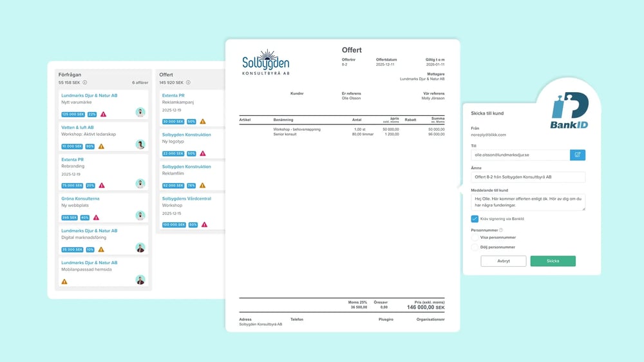Uncheck Kräv signering via BankId

pyautogui.click(x=475, y=218)
